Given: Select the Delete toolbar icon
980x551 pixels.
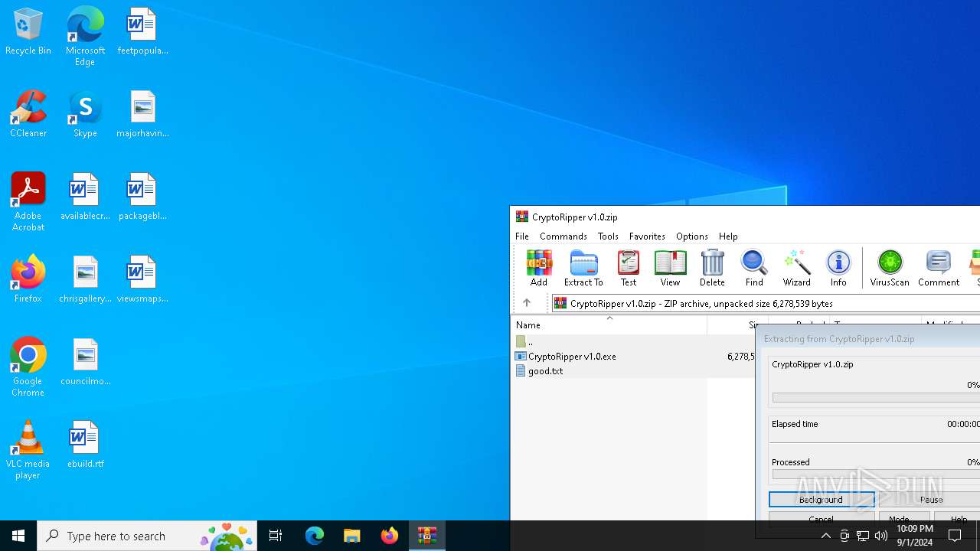Looking at the screenshot, I should point(712,268).
